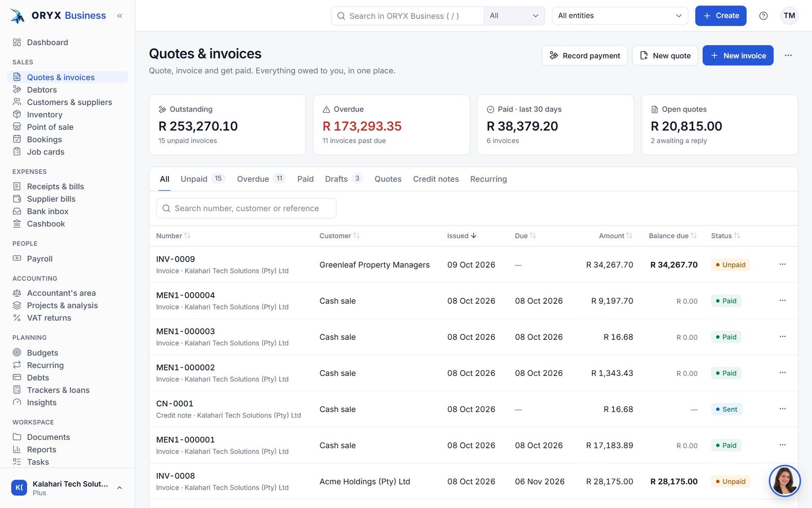The width and height of the screenshot is (812, 508).
Task: Switch to the Credit notes tab
Action: point(435,179)
